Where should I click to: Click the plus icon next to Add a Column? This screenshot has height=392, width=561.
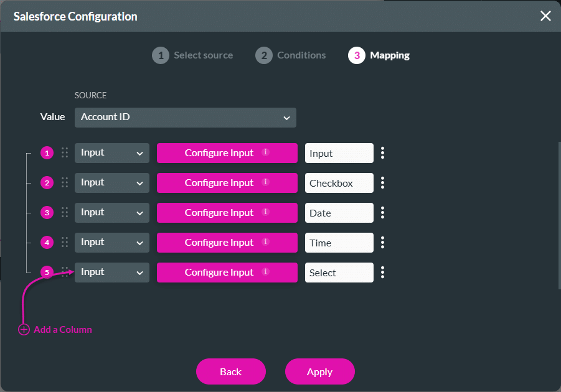pos(24,329)
